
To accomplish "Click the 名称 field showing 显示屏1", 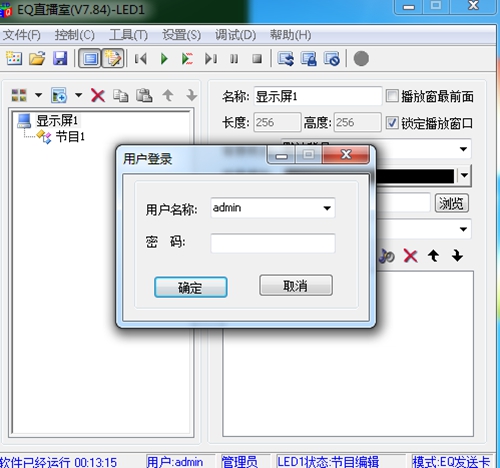I will pyautogui.click(x=318, y=96).
